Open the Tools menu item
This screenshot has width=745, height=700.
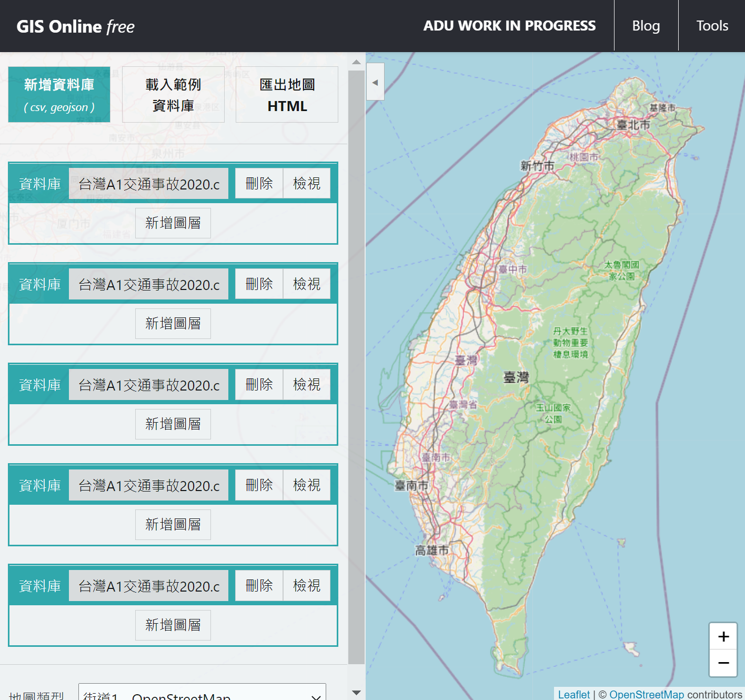[712, 26]
